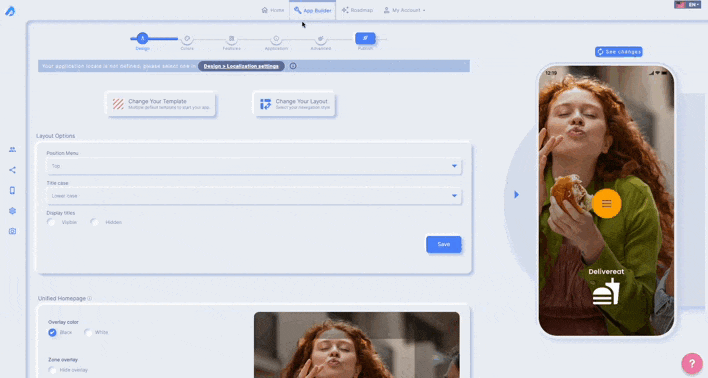The width and height of the screenshot is (708, 378).
Task: Follow the Design > Localization settings link
Action: point(241,66)
